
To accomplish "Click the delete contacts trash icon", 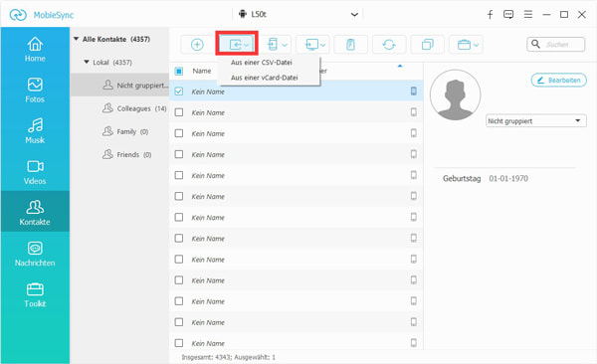I will pos(350,45).
